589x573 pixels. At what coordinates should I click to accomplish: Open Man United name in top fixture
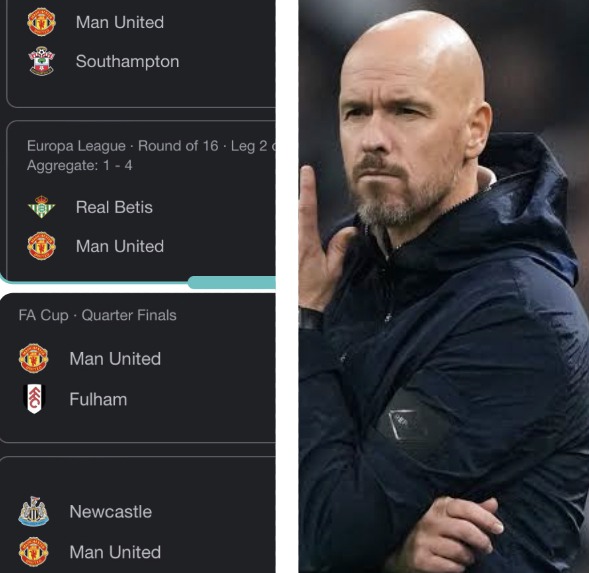click(x=120, y=22)
